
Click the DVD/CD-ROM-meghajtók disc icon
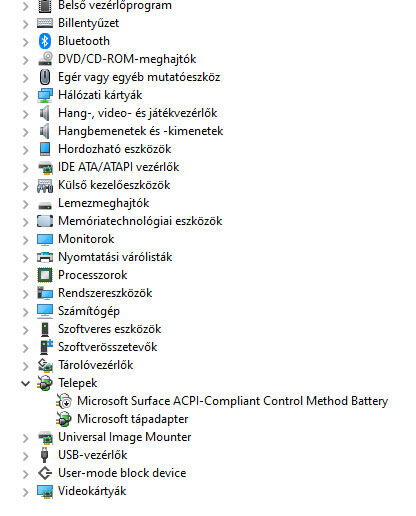(x=45, y=59)
